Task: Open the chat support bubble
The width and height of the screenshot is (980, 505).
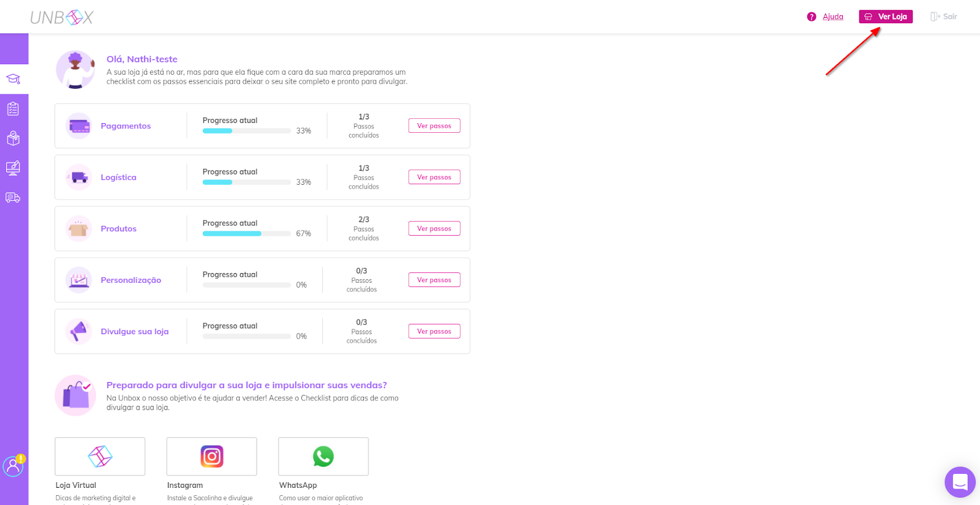Action: coord(960,482)
